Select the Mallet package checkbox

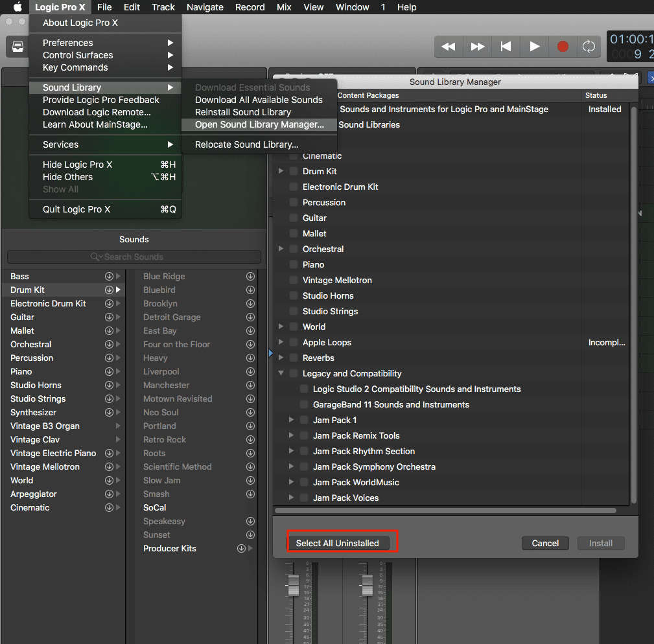tap(294, 233)
